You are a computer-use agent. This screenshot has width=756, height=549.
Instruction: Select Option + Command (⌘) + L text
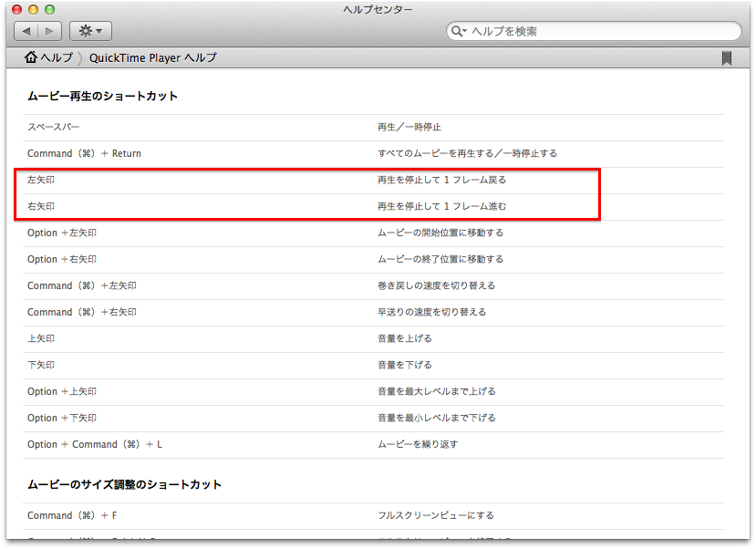click(x=95, y=444)
